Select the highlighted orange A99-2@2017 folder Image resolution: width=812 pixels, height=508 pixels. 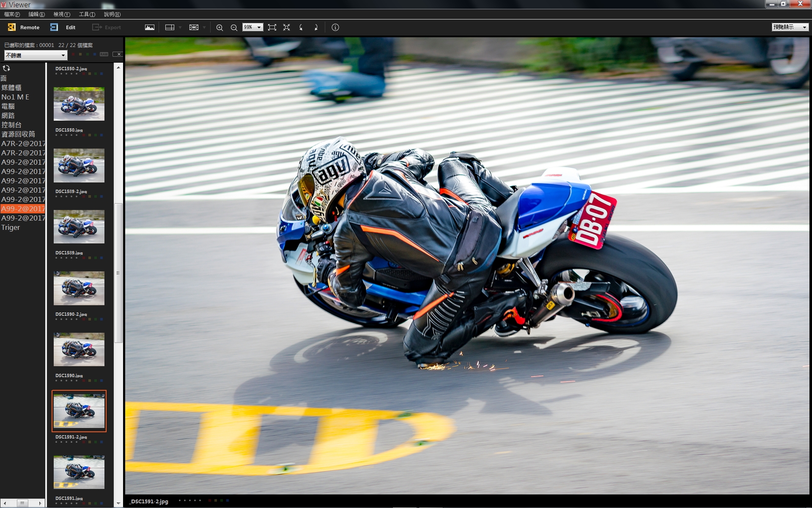coord(23,209)
